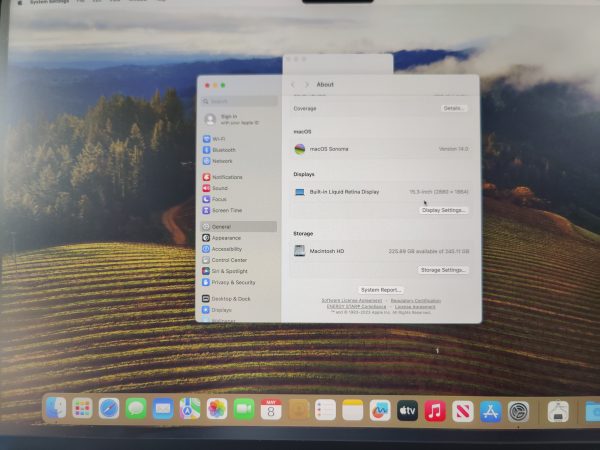The width and height of the screenshot is (600, 450).
Task: Open Messages app in the Dock
Action: [x=136, y=409]
